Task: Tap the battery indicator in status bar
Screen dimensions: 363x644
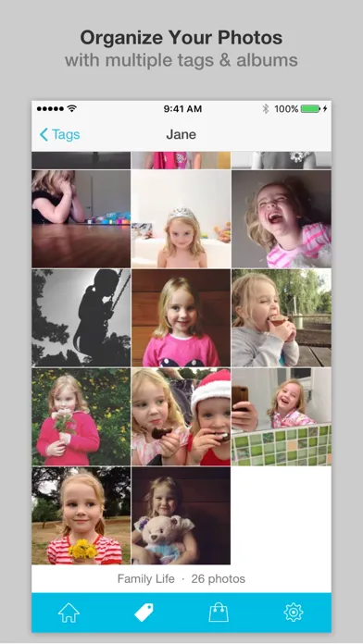Action: point(310,109)
